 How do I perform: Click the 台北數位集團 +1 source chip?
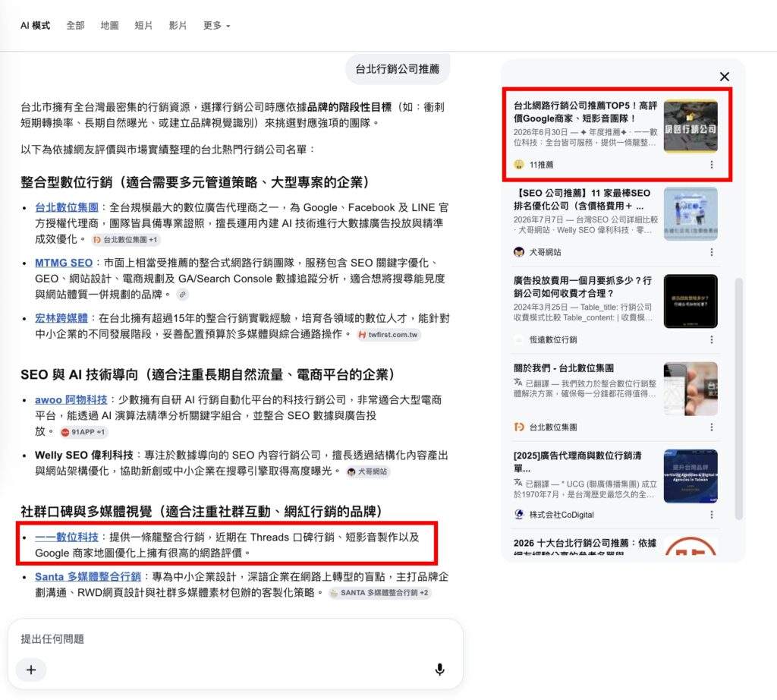(x=126, y=239)
